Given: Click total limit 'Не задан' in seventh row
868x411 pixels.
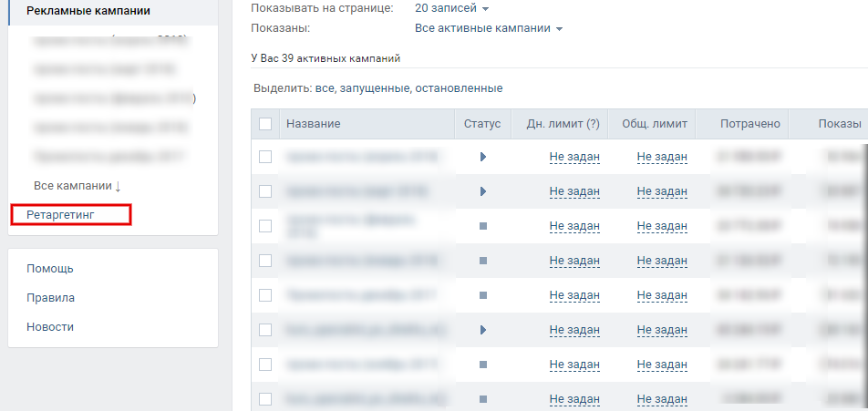Looking at the screenshot, I should coord(662,365).
